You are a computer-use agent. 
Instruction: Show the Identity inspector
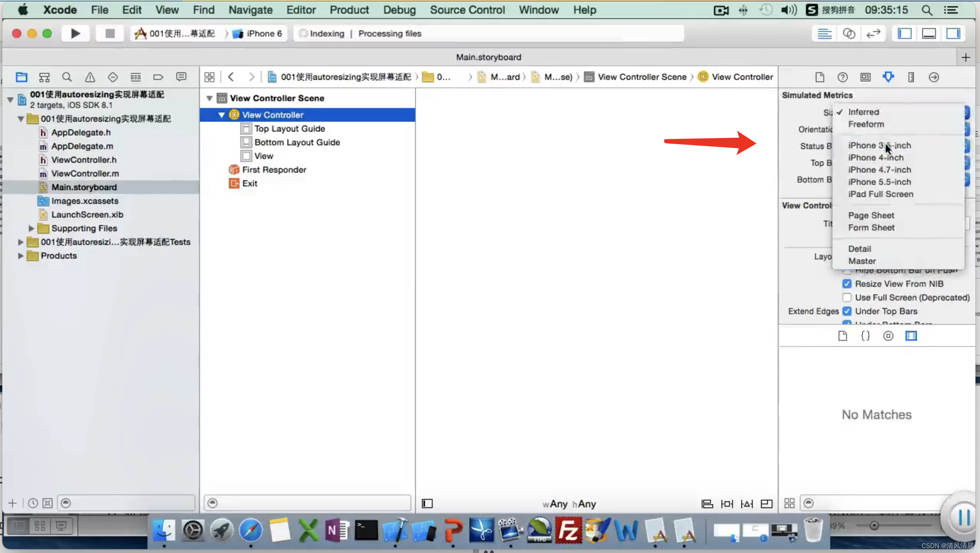pyautogui.click(x=866, y=77)
